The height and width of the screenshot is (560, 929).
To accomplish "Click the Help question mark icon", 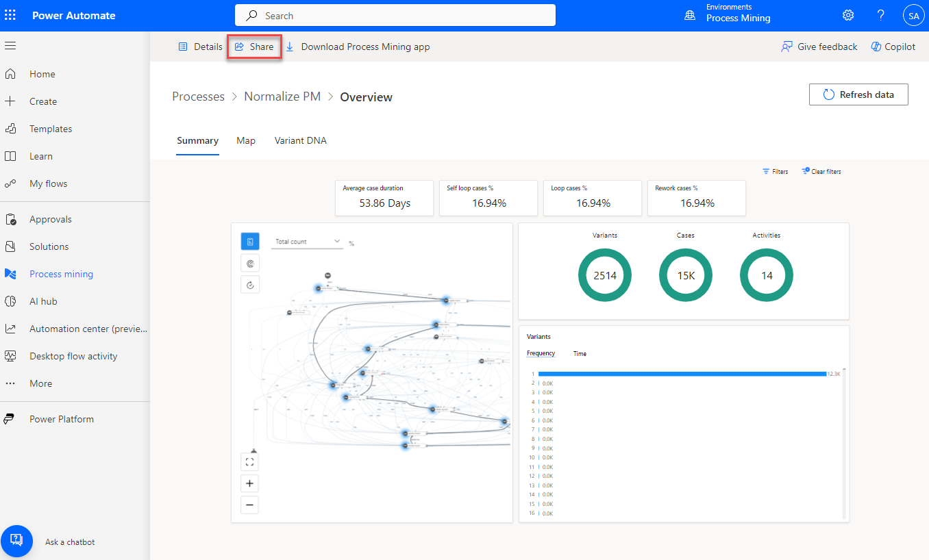I will coord(881,15).
